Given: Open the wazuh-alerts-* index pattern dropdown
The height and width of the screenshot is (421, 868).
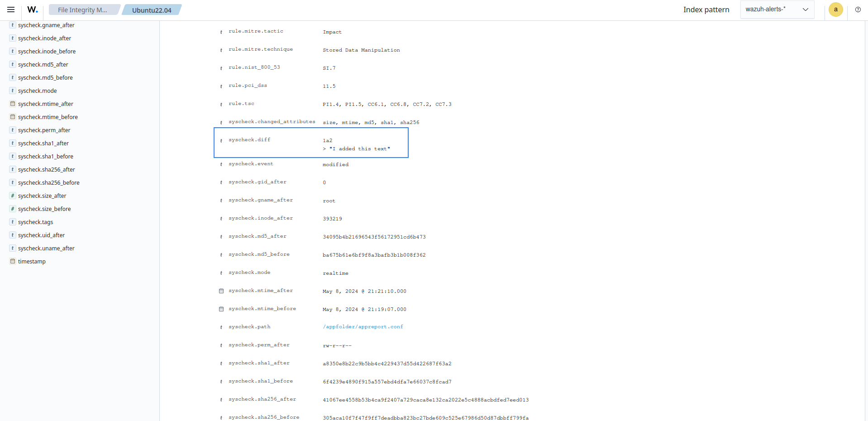Looking at the screenshot, I should pyautogui.click(x=777, y=10).
